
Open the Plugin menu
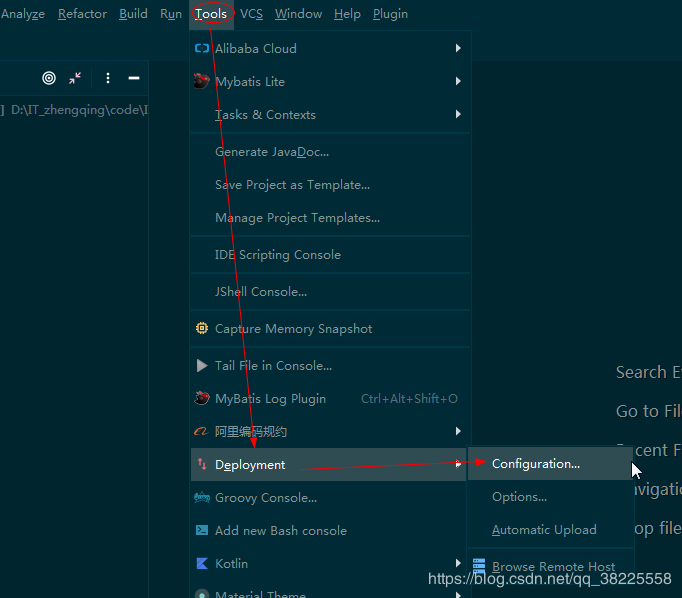point(390,14)
